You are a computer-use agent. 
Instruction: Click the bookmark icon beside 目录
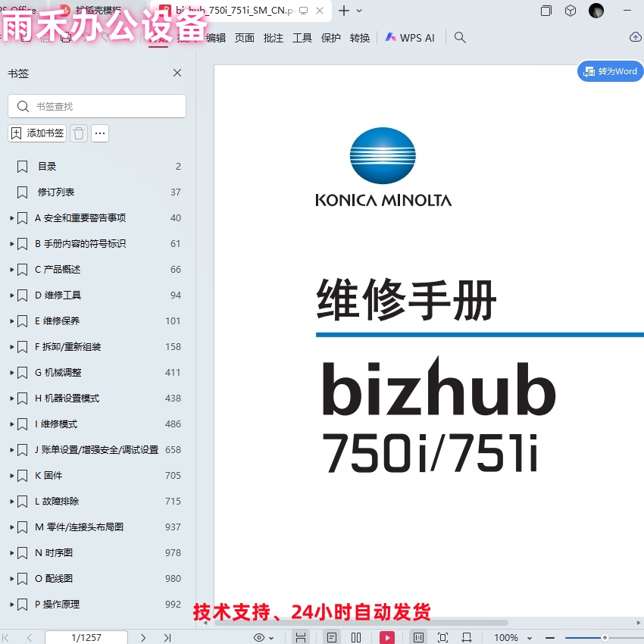point(22,167)
